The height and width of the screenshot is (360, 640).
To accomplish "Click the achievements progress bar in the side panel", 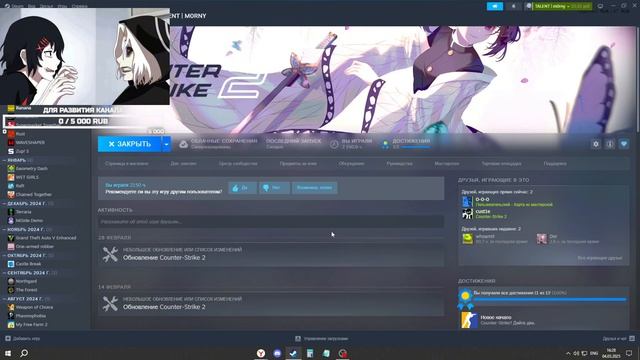I will [550, 300].
